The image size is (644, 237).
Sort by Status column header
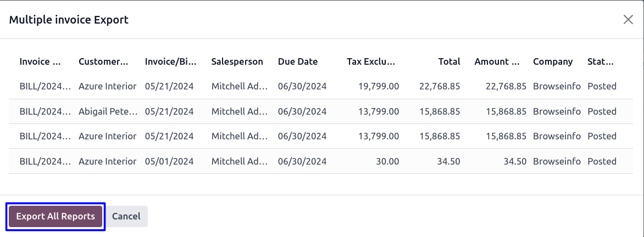pos(600,61)
